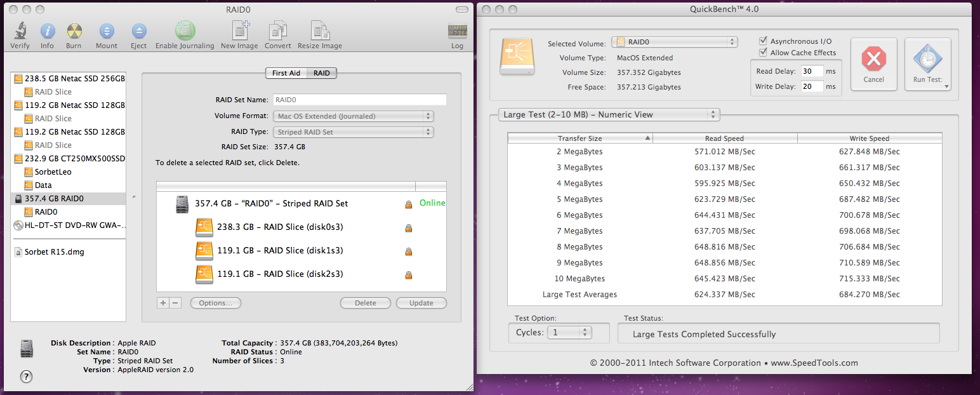Click the Write Delay input field
980x395 pixels.
point(812,86)
